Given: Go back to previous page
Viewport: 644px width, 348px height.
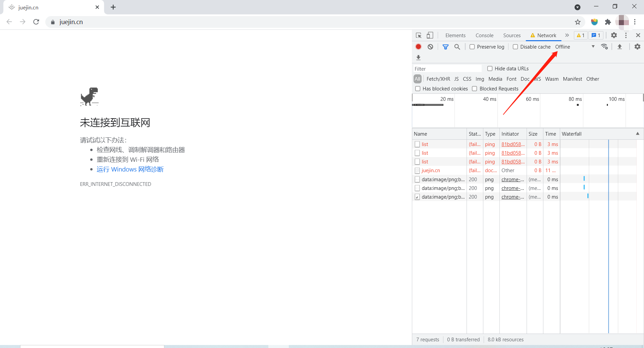Looking at the screenshot, I should [9, 22].
